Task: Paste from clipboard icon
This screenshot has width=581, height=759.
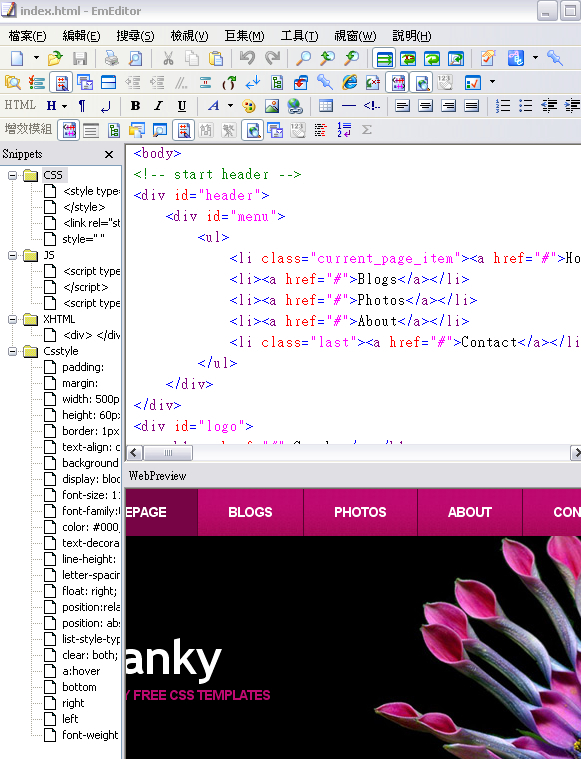Action: pos(215,59)
